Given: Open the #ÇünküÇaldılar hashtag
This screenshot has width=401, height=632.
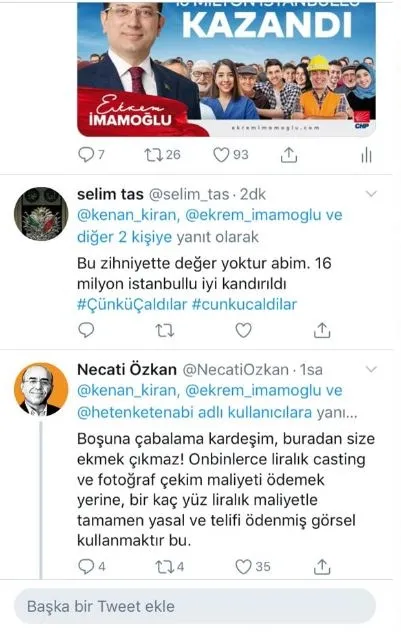Looking at the screenshot, I should click(x=132, y=304).
